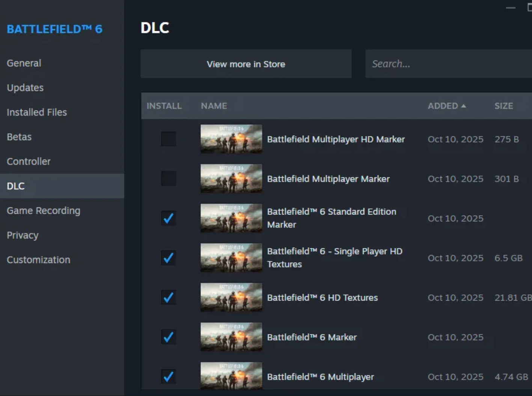Click the Battlefield 6 Multiplayer name text
The height and width of the screenshot is (396, 532).
pos(321,377)
